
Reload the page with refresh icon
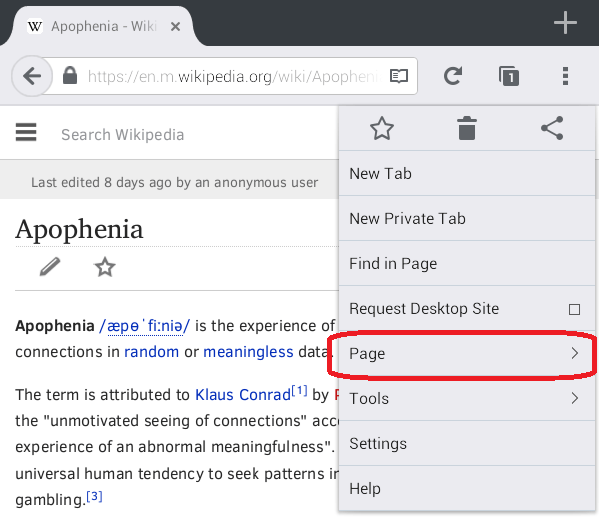click(453, 76)
